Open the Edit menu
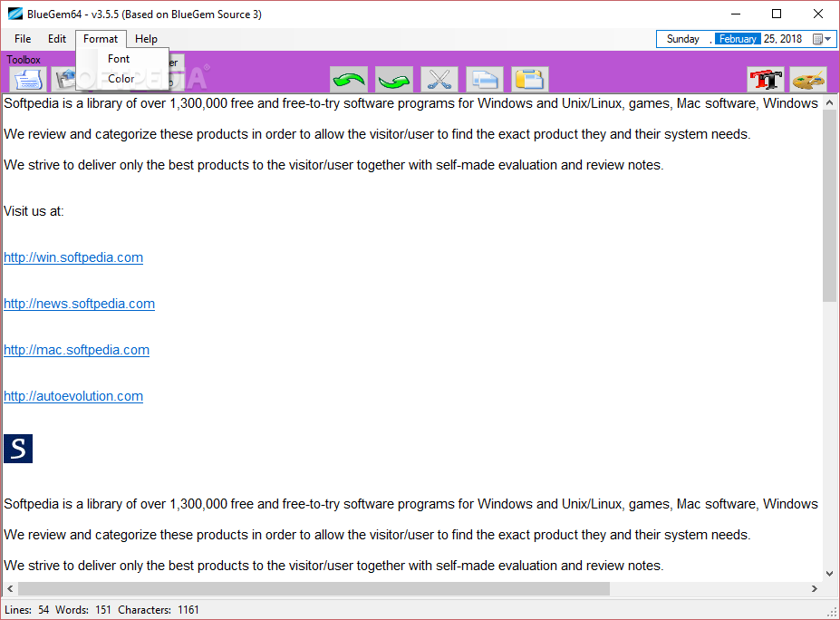The height and width of the screenshot is (620, 840). point(57,39)
